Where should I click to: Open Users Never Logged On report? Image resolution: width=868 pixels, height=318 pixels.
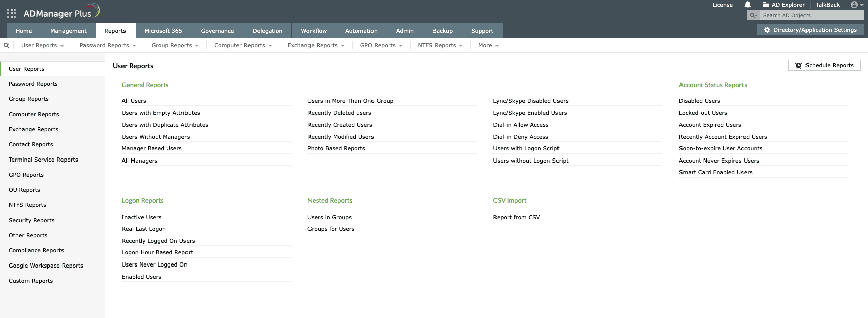click(154, 264)
